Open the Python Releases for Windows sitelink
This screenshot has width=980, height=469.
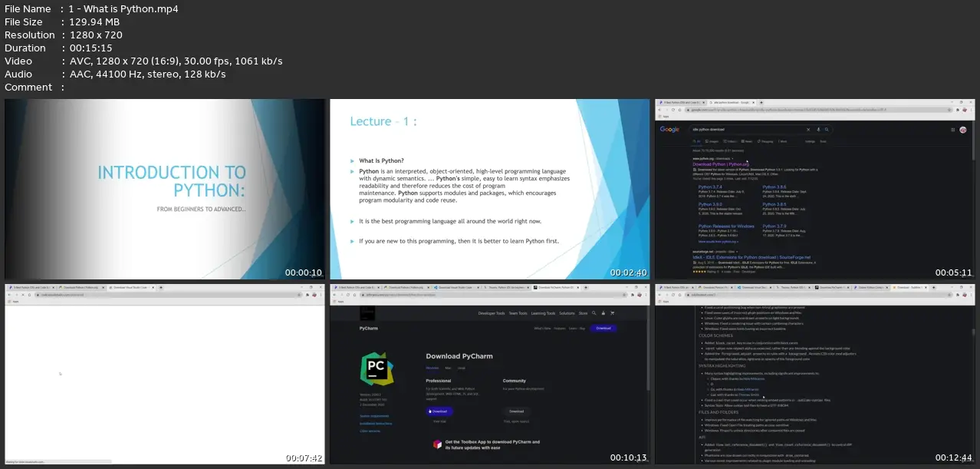point(726,226)
